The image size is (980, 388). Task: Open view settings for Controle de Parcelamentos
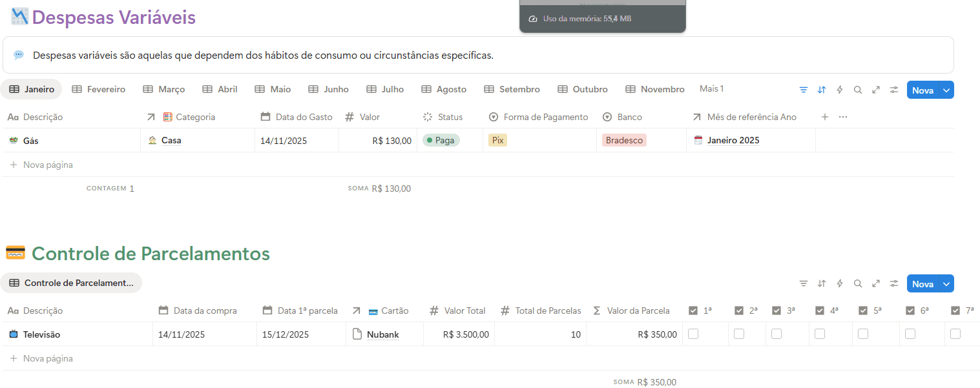point(893,283)
